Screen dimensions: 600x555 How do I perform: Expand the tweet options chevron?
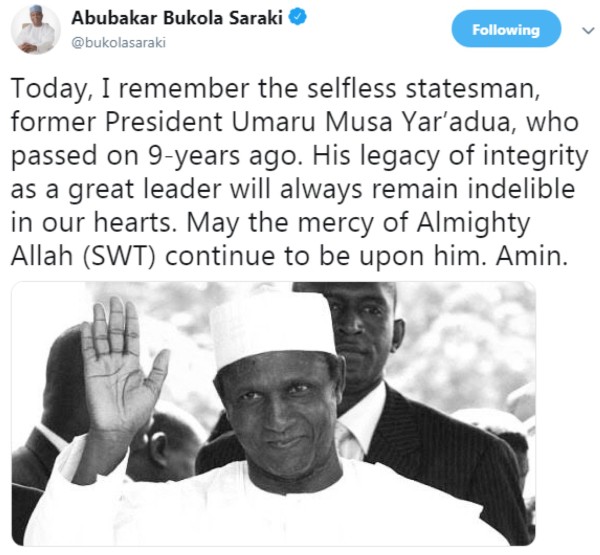pyautogui.click(x=588, y=30)
